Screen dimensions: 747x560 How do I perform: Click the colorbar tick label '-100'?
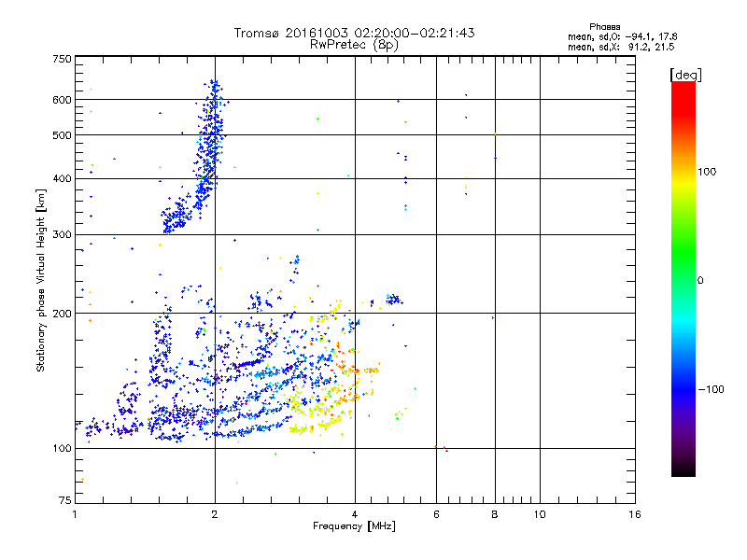point(711,389)
